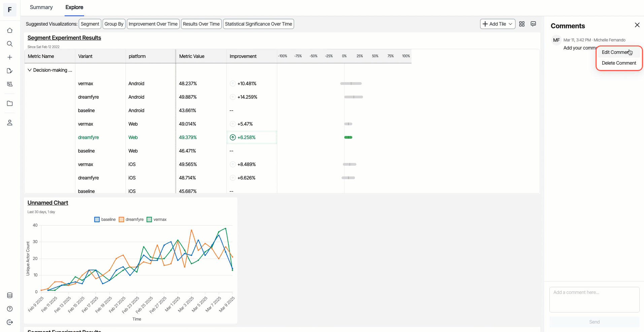Open the user profile sidebar icon
The height and width of the screenshot is (332, 644).
tap(10, 123)
